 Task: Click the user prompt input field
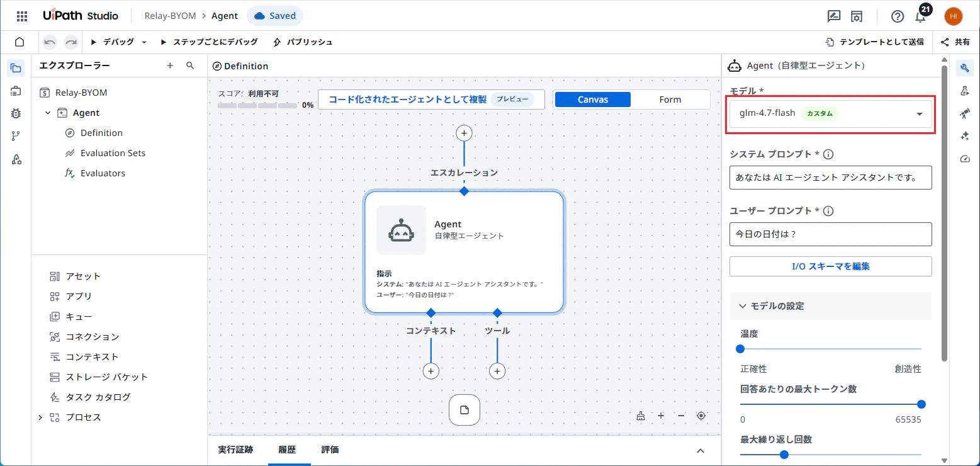coord(830,234)
